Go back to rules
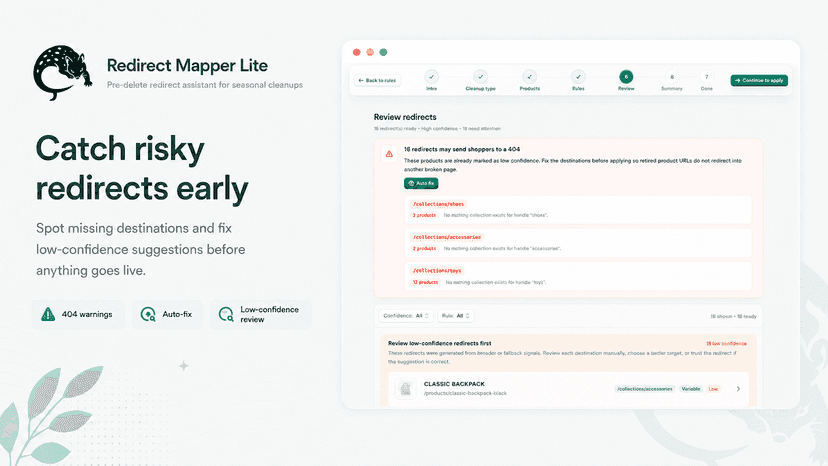 (x=377, y=80)
